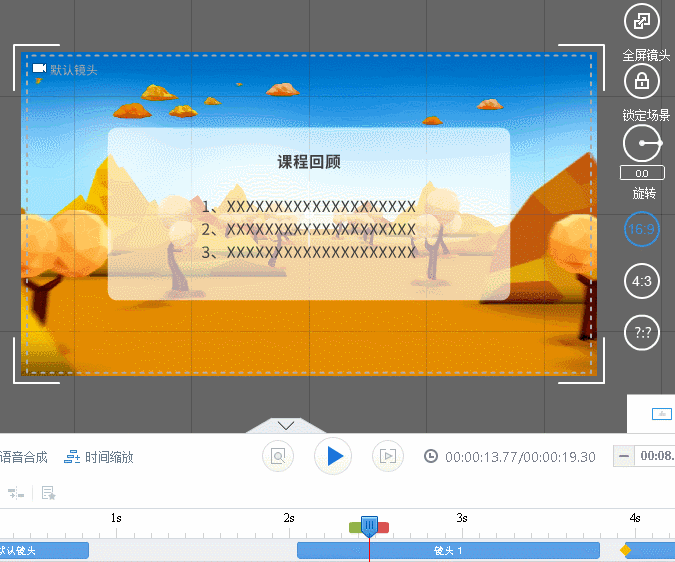Click the first list line '1、XXXX' on the canvas
Image resolution: width=675 pixels, height=562 pixels.
[309, 207]
